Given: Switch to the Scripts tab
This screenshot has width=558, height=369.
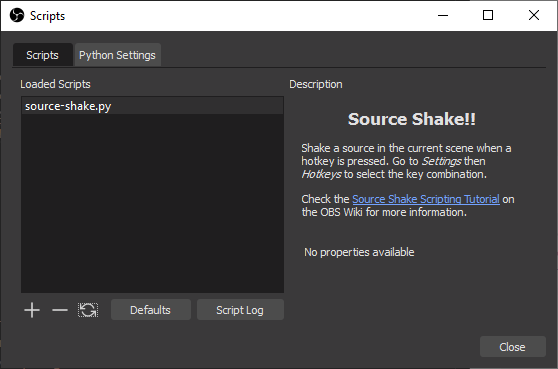Looking at the screenshot, I should point(43,55).
